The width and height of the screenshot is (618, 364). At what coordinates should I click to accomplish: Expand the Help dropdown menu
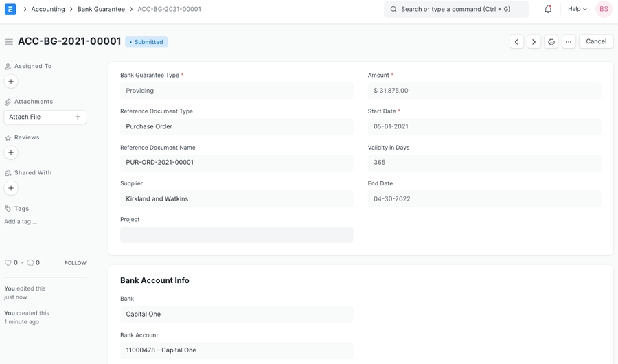coord(577,10)
